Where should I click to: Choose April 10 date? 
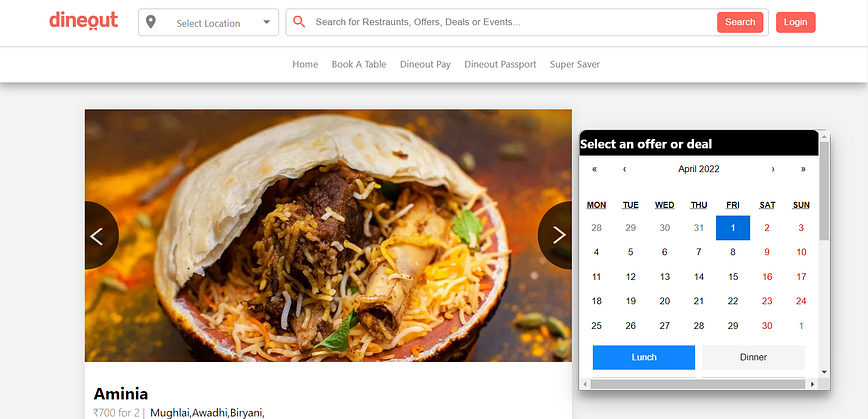[801, 252]
